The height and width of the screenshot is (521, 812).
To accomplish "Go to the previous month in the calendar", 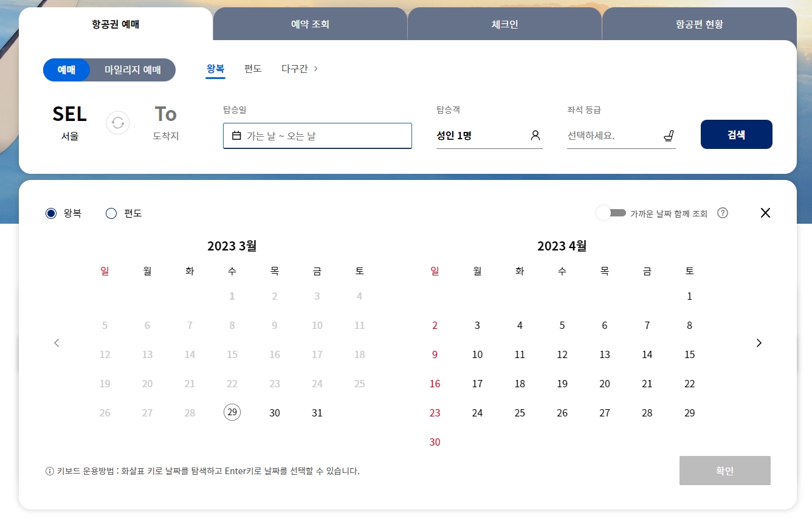I will pyautogui.click(x=57, y=342).
